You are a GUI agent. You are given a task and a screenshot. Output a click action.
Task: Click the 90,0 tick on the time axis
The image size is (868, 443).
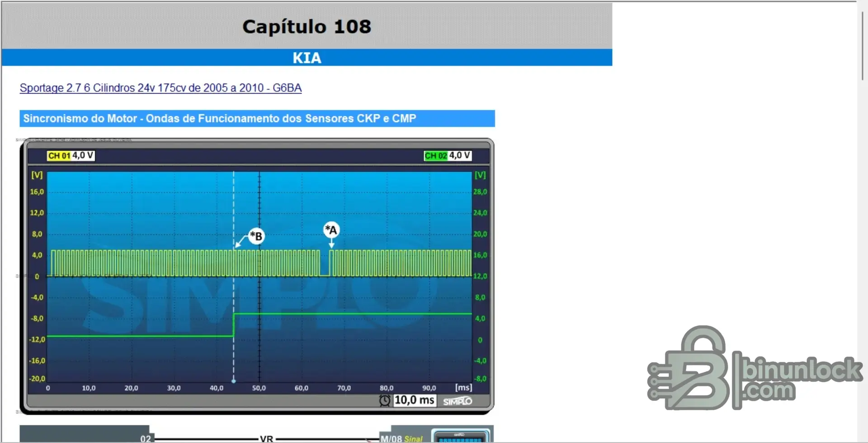coord(429,388)
